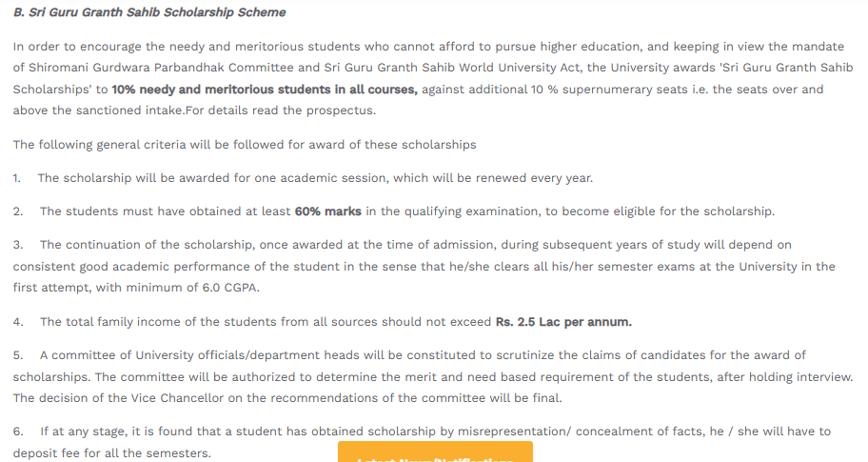Click criterion 1 about one academic session

click(314, 178)
